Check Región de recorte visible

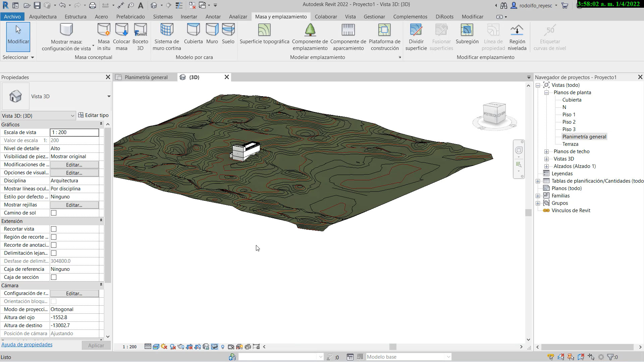pyautogui.click(x=54, y=237)
